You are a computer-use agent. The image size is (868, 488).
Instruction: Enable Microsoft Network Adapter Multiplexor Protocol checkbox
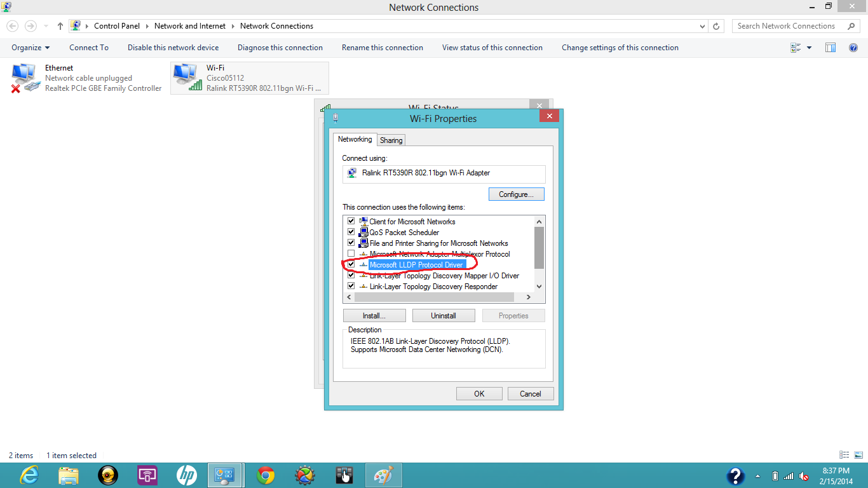[x=351, y=254]
